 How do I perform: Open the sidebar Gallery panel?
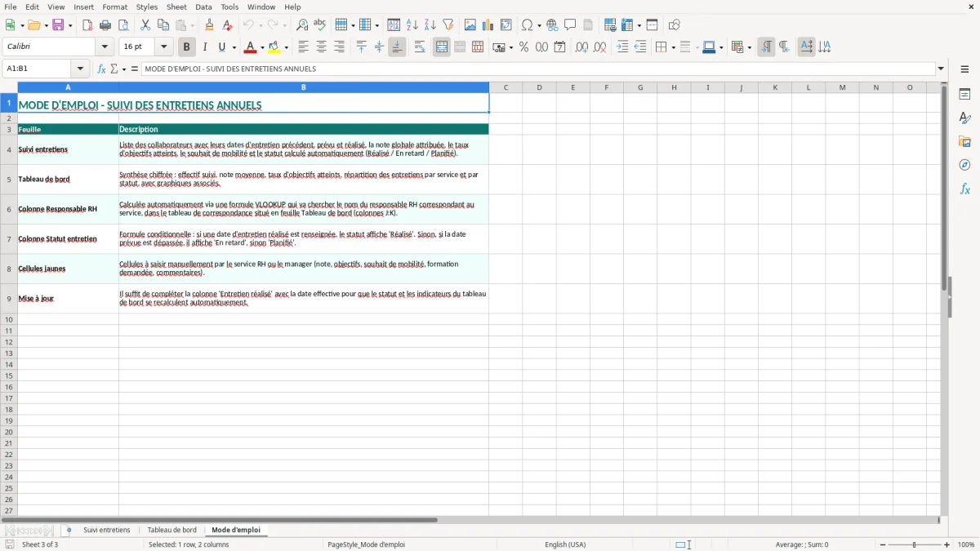coord(964,142)
